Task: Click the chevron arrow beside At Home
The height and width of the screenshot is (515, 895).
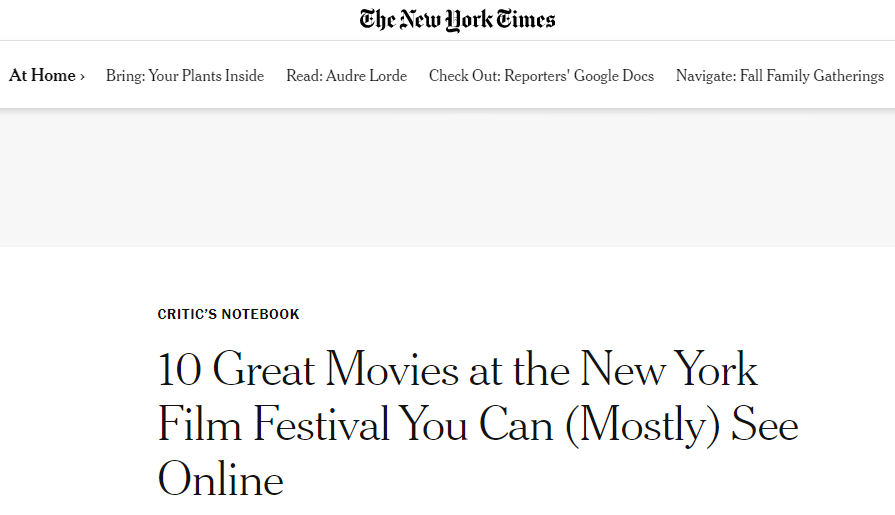Action: coord(82,76)
